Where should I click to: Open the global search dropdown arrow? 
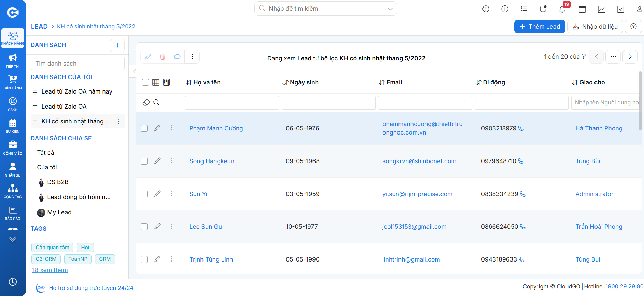pos(390,9)
